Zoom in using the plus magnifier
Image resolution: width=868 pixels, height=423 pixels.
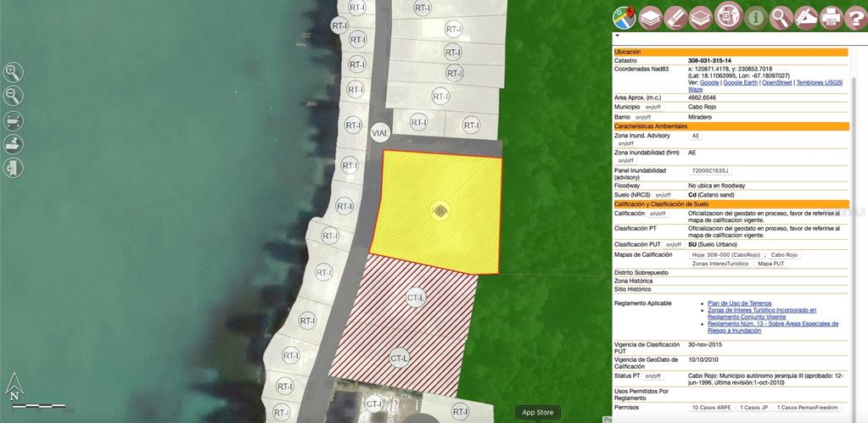[x=14, y=73]
